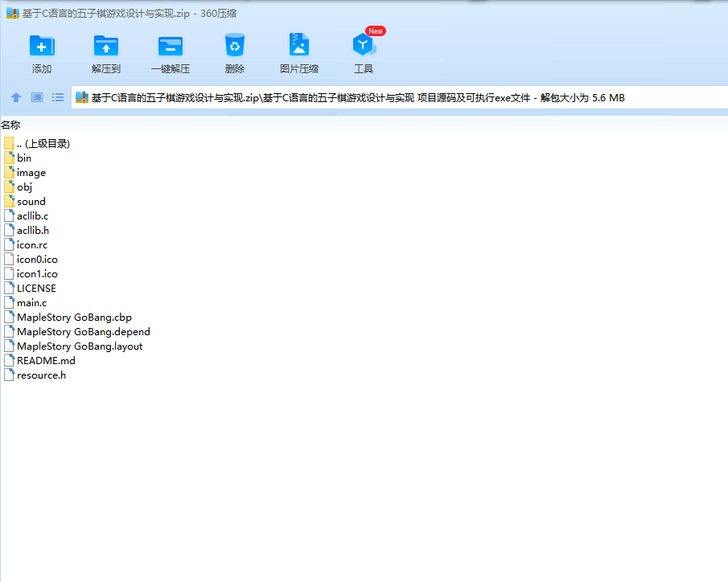
Task: Open the 图片压缩 image compression tool
Action: 299,45
